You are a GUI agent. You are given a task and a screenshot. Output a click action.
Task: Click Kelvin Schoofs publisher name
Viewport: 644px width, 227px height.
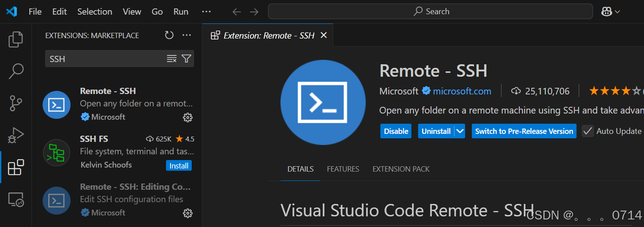106,165
